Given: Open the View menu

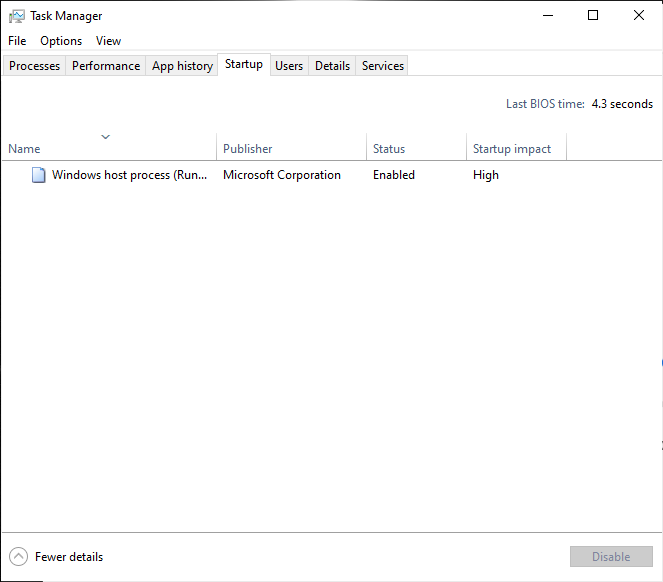Looking at the screenshot, I should [x=108, y=41].
